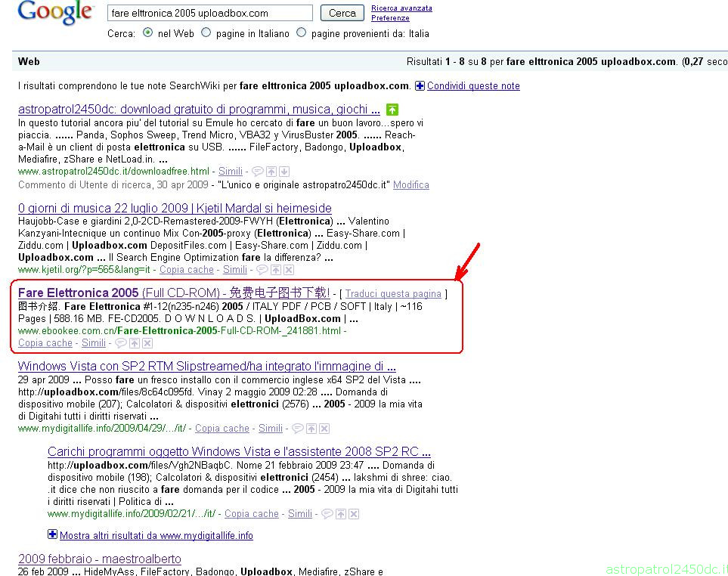
Task: Open the '2009 febbraio - maestroalberto' result
Action: click(x=99, y=559)
